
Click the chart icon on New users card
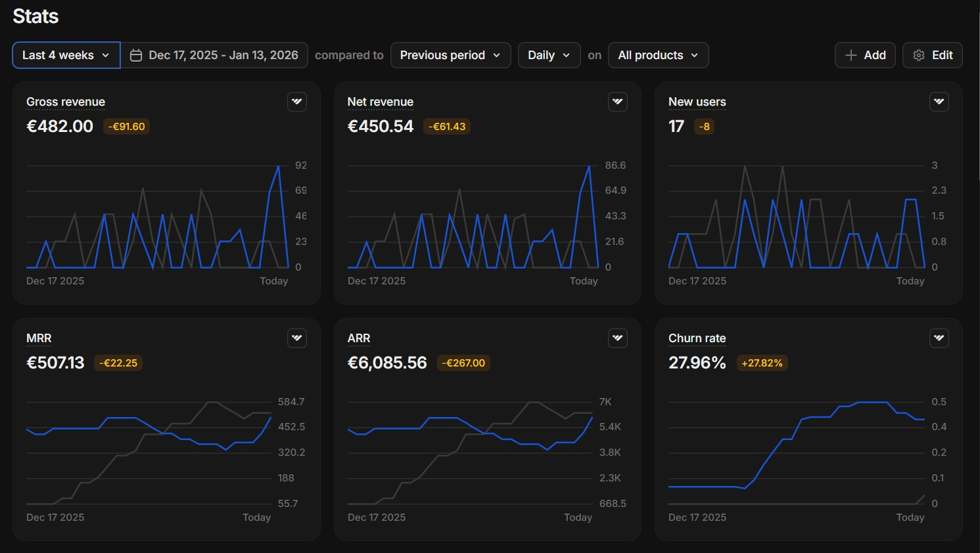click(939, 102)
